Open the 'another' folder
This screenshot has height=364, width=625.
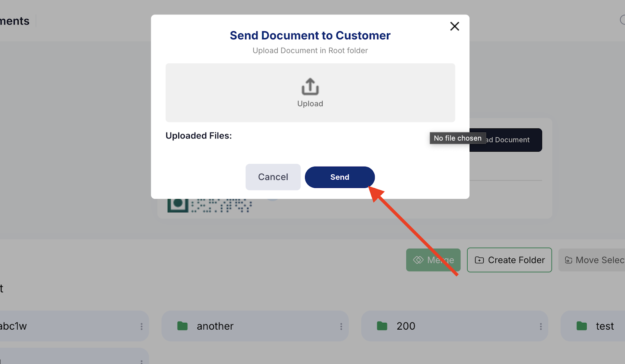(x=255, y=326)
